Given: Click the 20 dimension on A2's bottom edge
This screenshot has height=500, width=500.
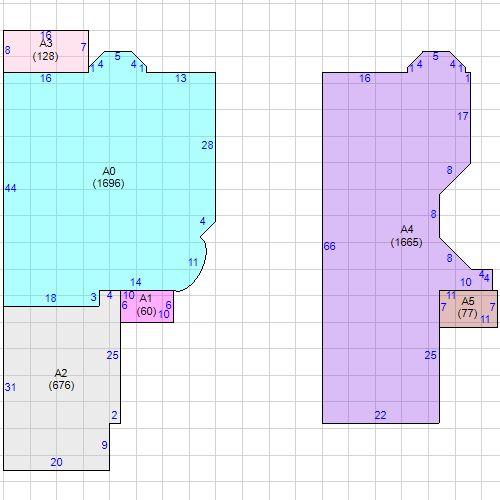Looking at the screenshot, I should click(x=56, y=462).
